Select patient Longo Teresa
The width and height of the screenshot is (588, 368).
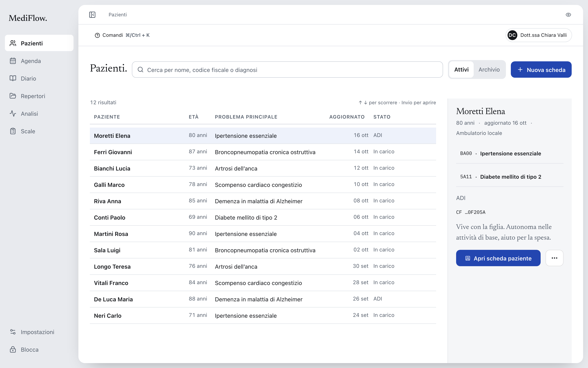pos(263,266)
